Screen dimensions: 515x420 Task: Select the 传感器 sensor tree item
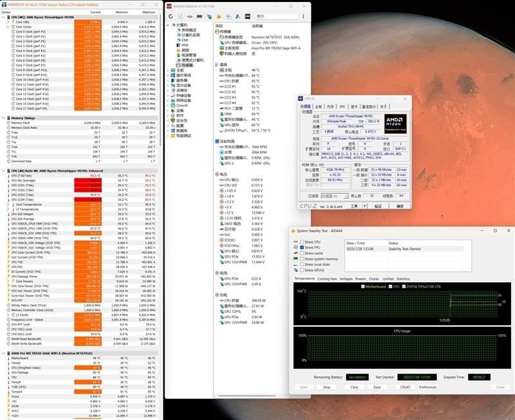pos(186,65)
